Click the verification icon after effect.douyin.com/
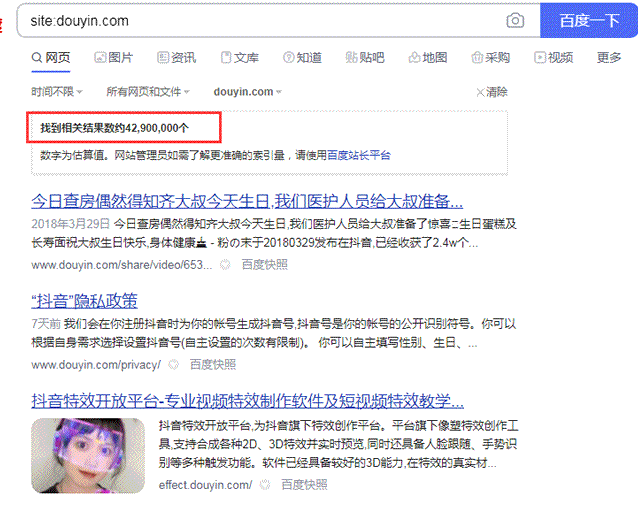 (x=266, y=485)
